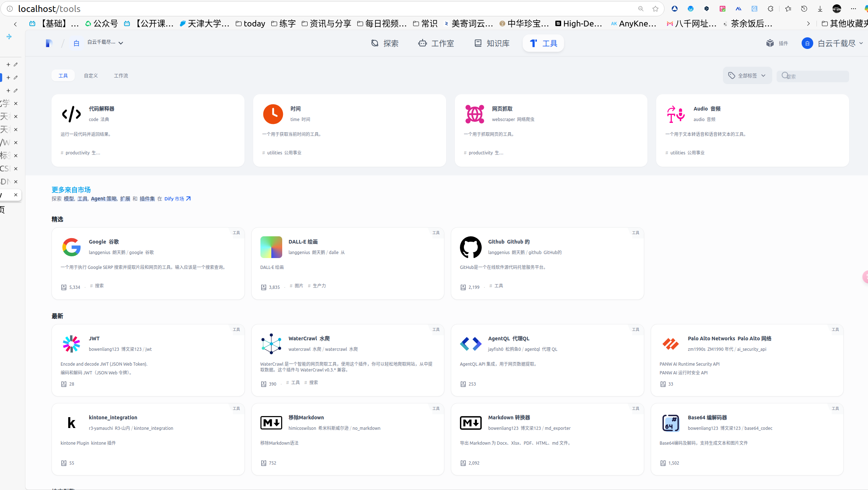Open the Google 谷歌 logo card
The image size is (868, 490).
coord(71,247)
